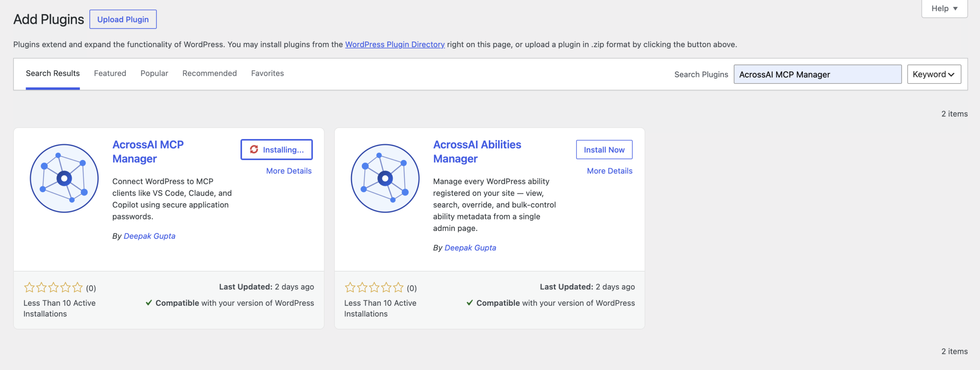
Task: Click the 'Add Plugins' page heading
Action: point(49,19)
